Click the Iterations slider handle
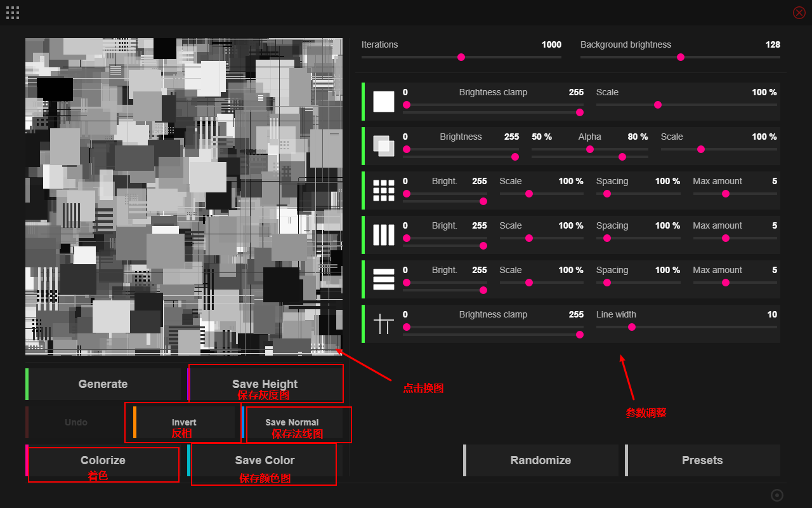Screen dimensions: 812x508 pos(461,57)
